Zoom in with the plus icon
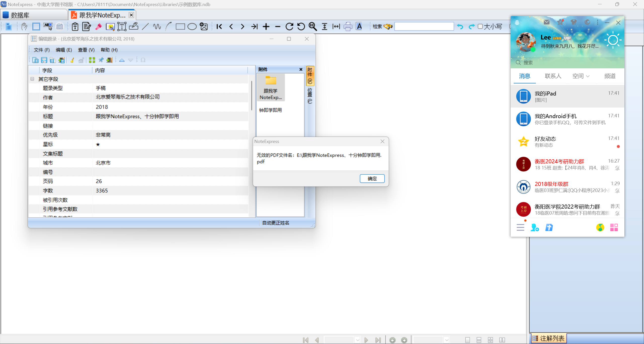 pyautogui.click(x=266, y=26)
